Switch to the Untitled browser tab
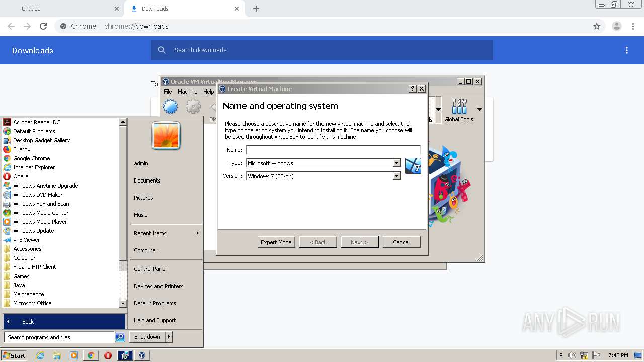644x362 pixels. pos(62,9)
